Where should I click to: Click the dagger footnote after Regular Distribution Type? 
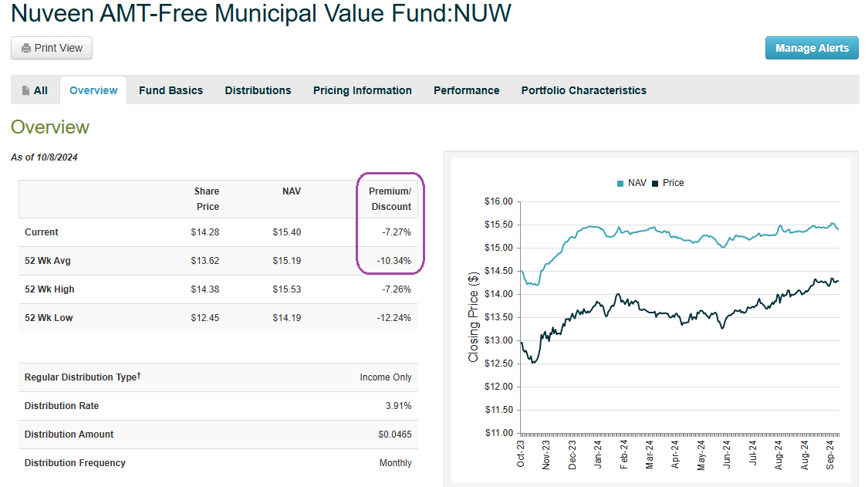point(138,376)
